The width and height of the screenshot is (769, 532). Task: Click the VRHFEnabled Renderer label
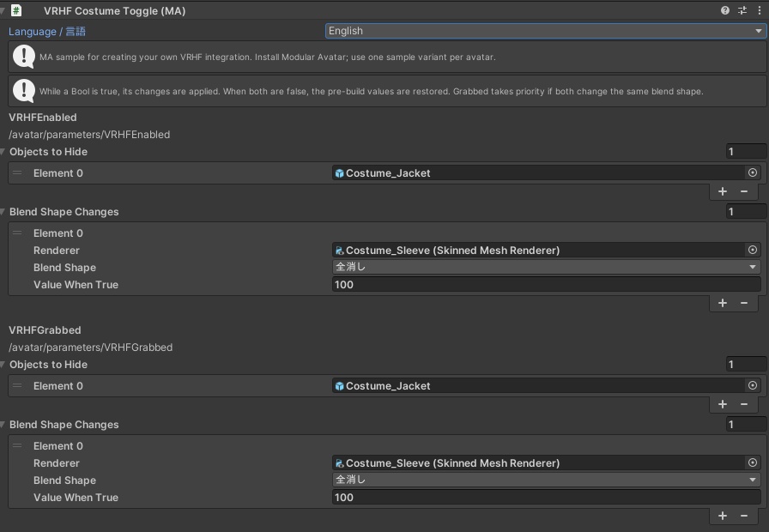[x=57, y=250]
